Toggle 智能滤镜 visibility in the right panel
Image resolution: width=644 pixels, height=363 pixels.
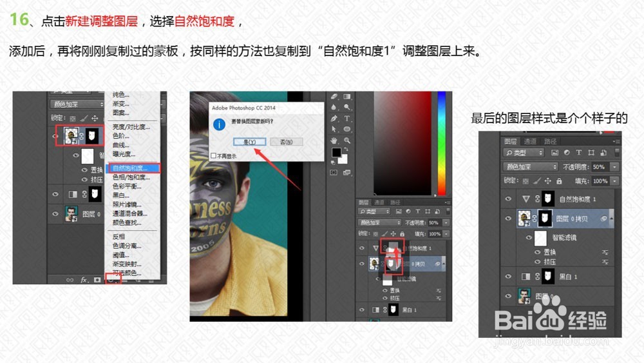pos(529,238)
